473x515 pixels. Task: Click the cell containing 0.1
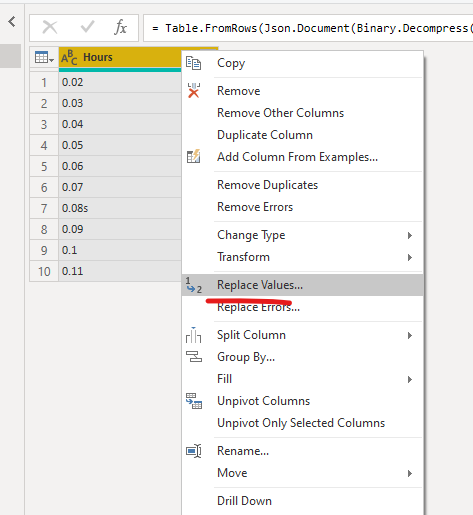point(120,250)
